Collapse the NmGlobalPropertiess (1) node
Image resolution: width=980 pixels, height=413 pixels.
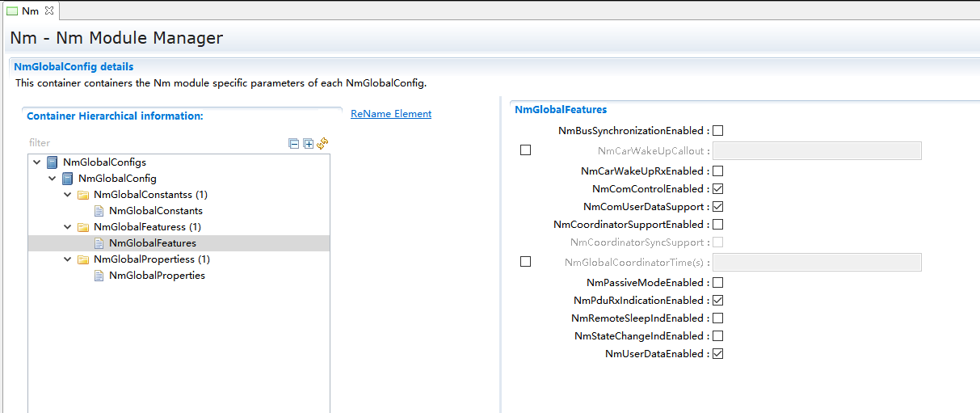click(68, 259)
